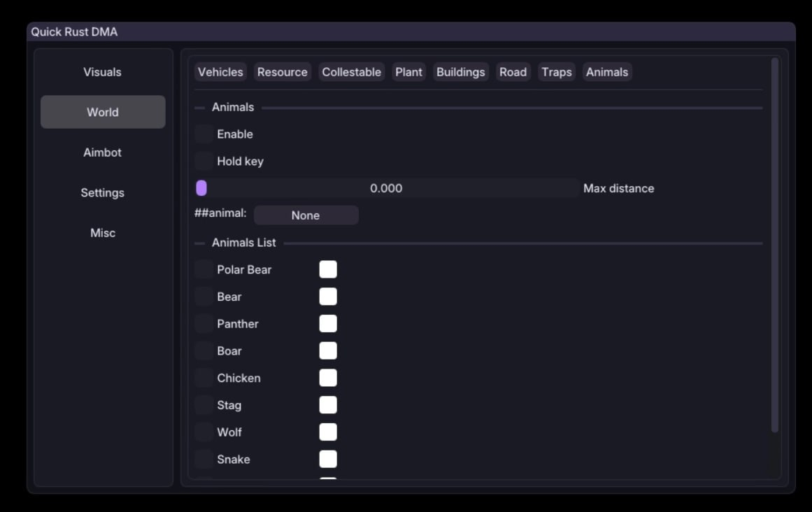This screenshot has height=512, width=812.
Task: Pick the color swatch next to Panther
Action: [328, 324]
